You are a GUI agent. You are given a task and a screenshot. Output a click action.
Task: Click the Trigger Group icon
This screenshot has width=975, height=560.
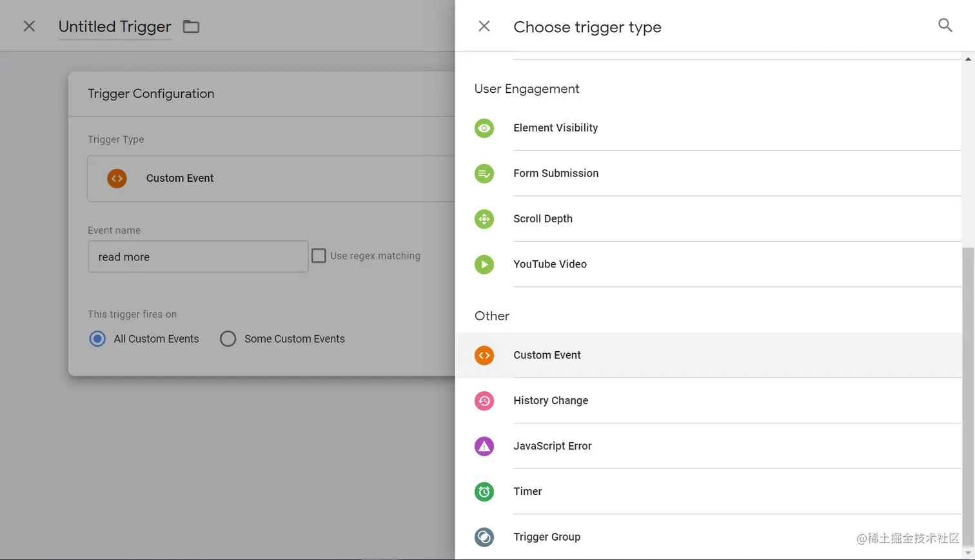[x=484, y=537]
